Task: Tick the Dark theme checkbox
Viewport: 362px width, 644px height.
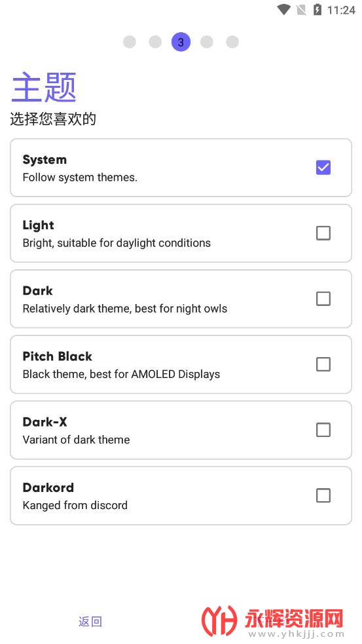Action: (323, 299)
